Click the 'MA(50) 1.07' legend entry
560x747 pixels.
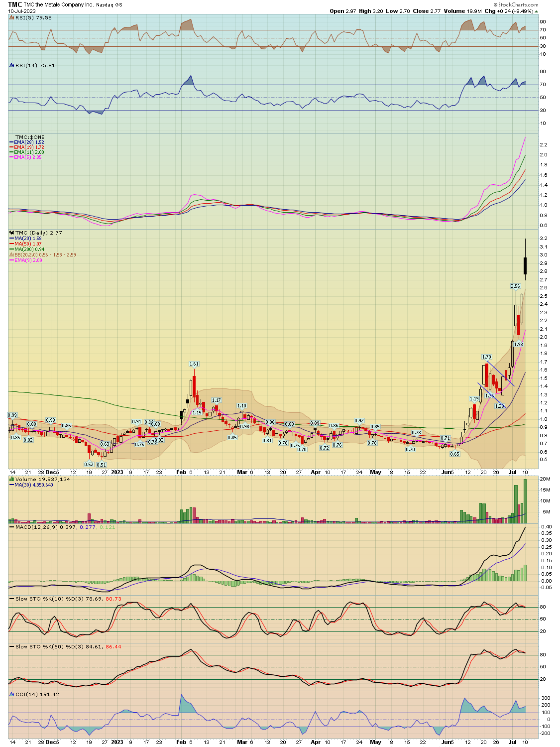[x=28, y=244]
